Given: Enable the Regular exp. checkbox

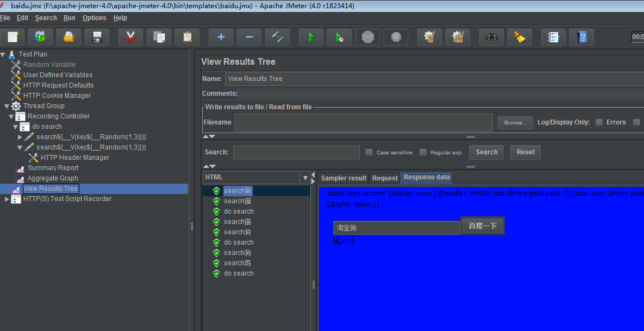Looking at the screenshot, I should pyautogui.click(x=423, y=153).
